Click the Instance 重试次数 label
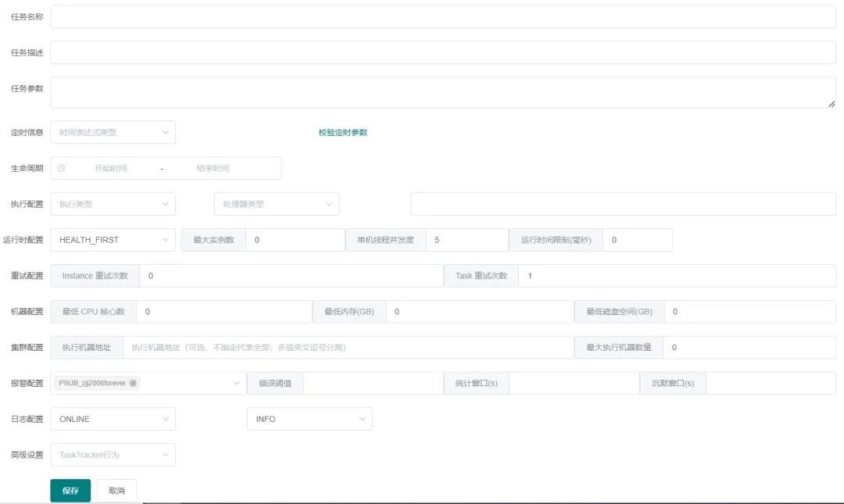This screenshot has height=504, width=844. pos(95,276)
